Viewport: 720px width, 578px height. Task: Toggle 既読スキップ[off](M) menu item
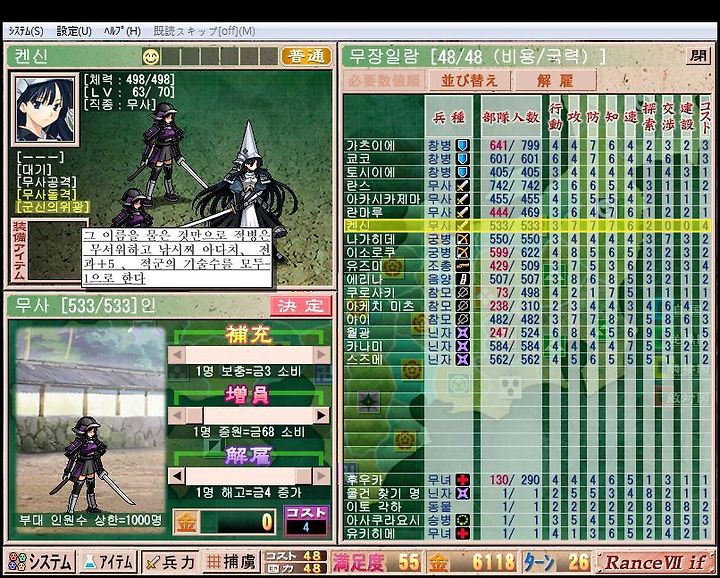(204, 31)
